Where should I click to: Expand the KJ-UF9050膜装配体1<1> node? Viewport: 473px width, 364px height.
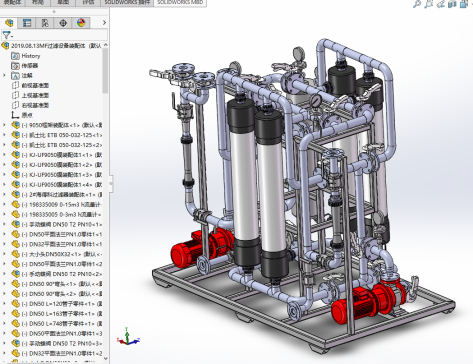tap(4, 155)
